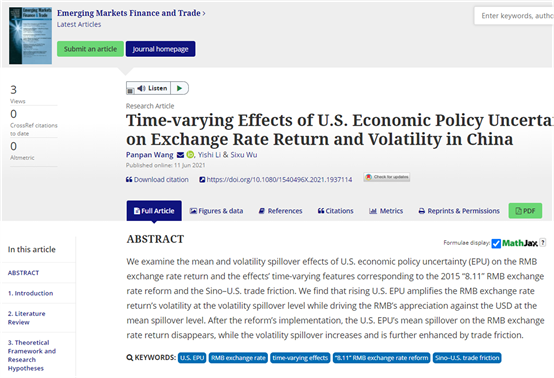Click the Download citation link

157,179
